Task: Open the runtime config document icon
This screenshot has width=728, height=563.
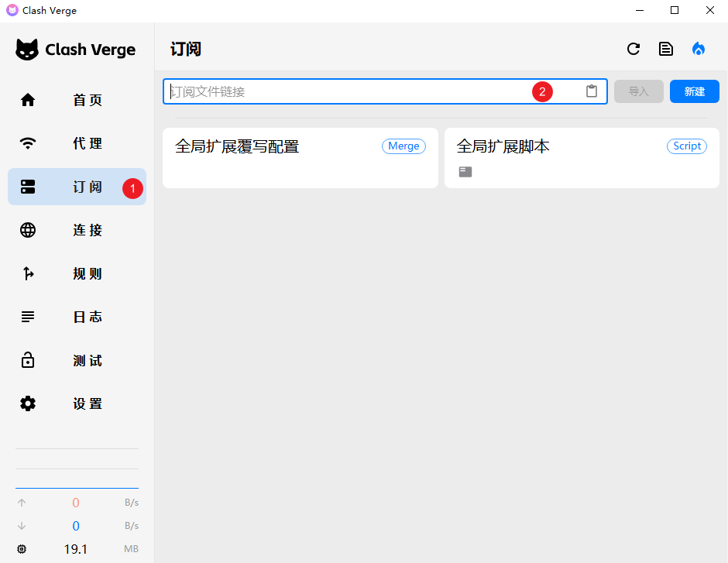Action: point(666,49)
